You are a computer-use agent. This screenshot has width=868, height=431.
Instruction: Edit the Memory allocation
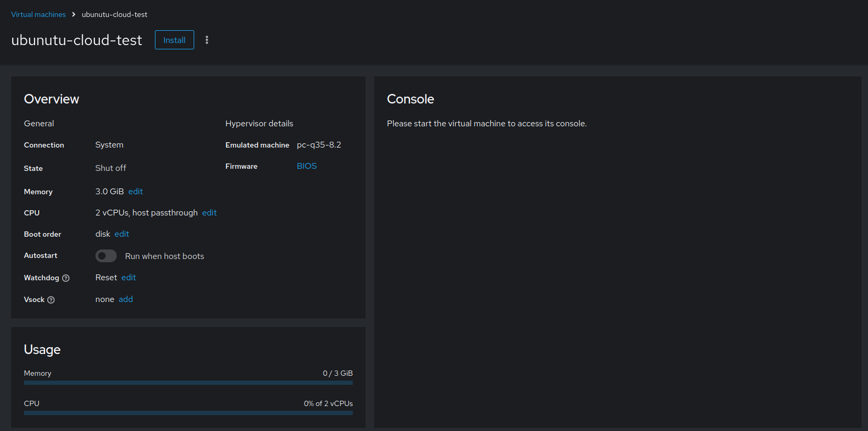tap(135, 192)
